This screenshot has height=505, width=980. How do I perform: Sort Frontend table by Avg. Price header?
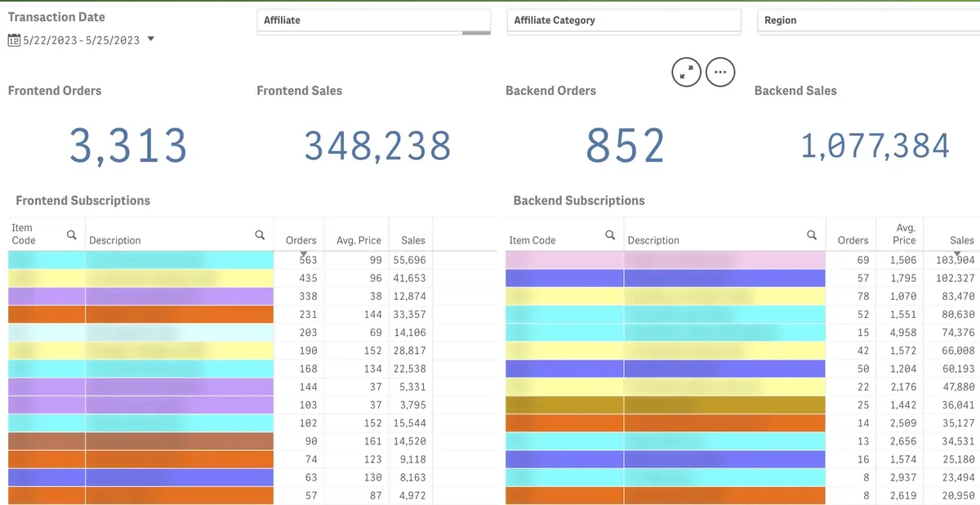pyautogui.click(x=359, y=240)
